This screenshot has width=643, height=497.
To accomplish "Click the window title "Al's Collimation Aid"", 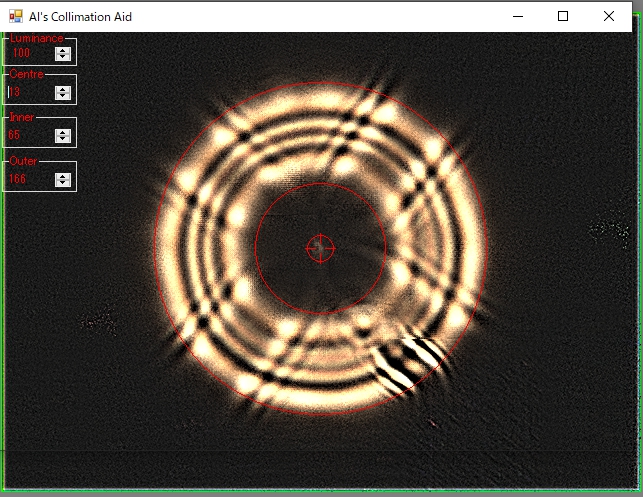I will click(80, 17).
